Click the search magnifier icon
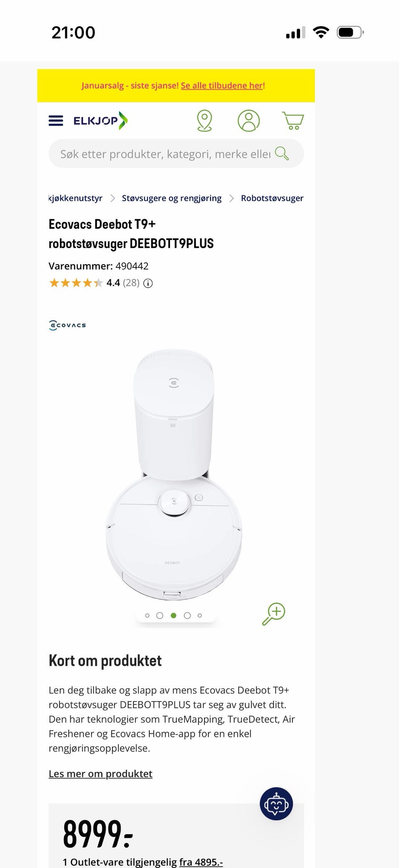Image resolution: width=399 pixels, height=868 pixels. coord(282,153)
